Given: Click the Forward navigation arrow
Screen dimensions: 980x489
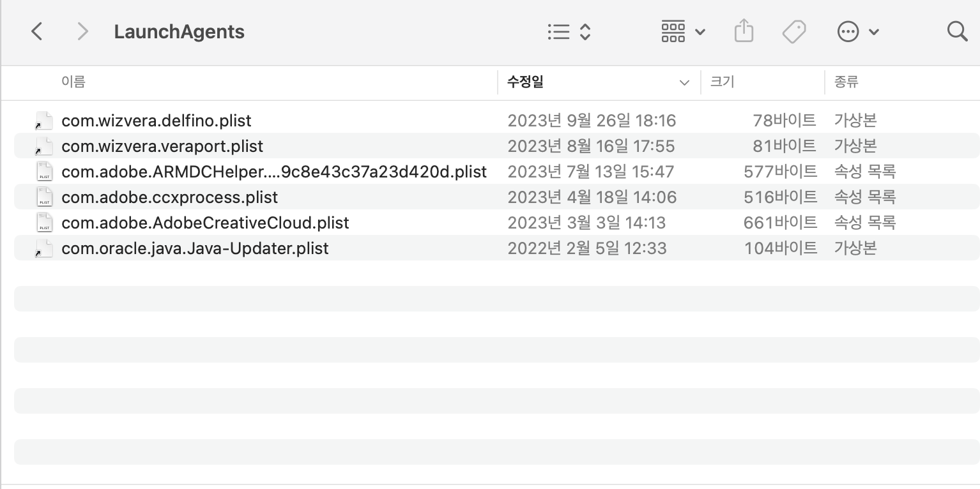Looking at the screenshot, I should pos(82,31).
